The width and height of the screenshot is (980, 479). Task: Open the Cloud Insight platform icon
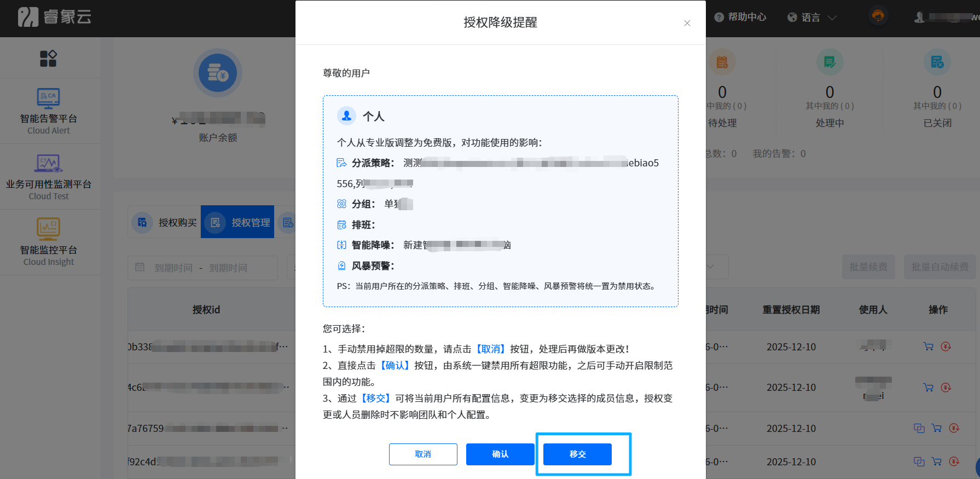tap(49, 229)
